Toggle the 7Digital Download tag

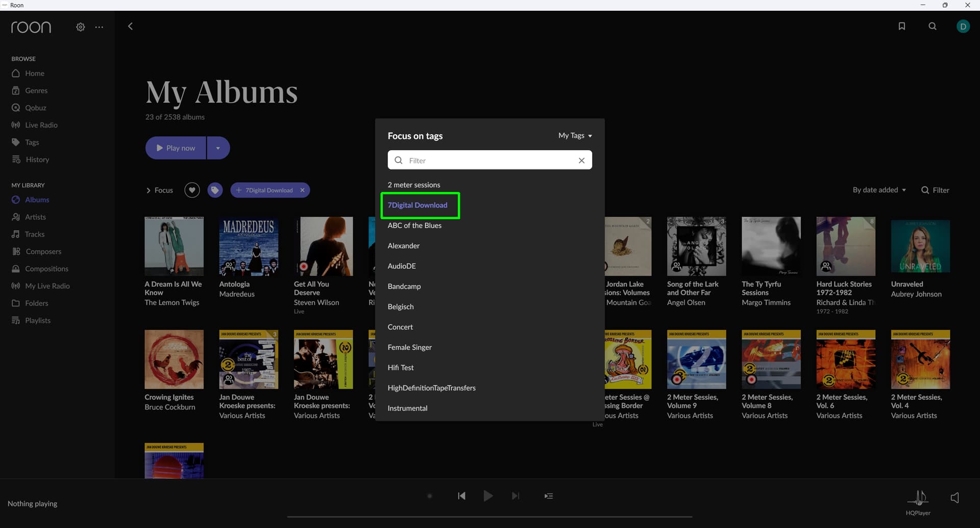point(418,205)
